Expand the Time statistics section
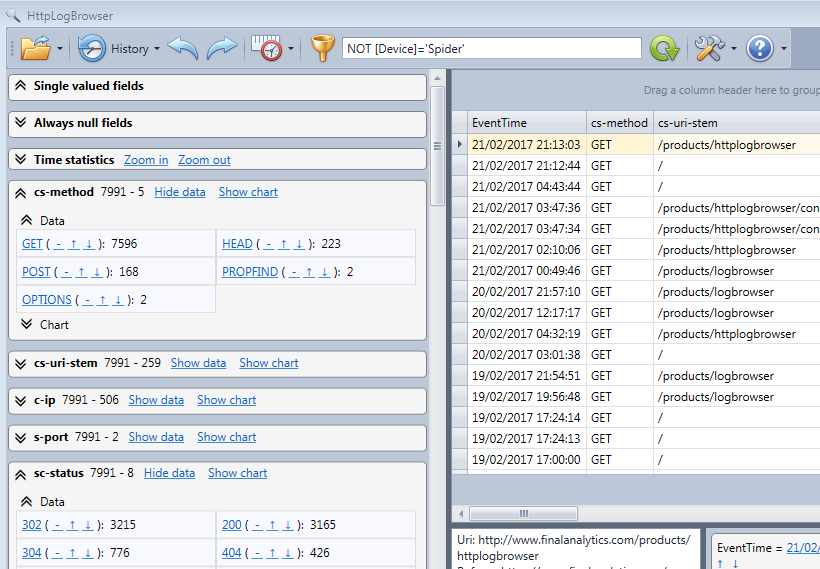The width and height of the screenshot is (820, 569). (x=20, y=160)
